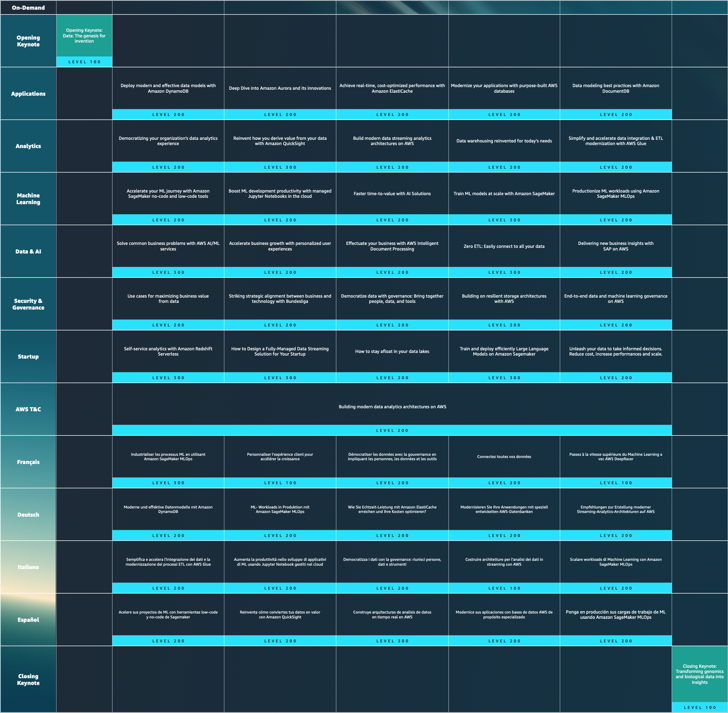Select the Français track label

28,462
